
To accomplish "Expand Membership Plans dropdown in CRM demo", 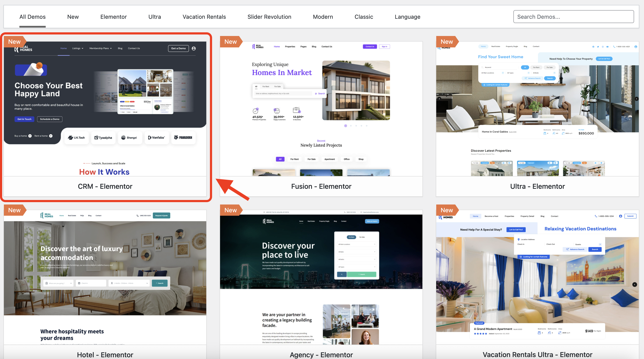I will coord(100,48).
